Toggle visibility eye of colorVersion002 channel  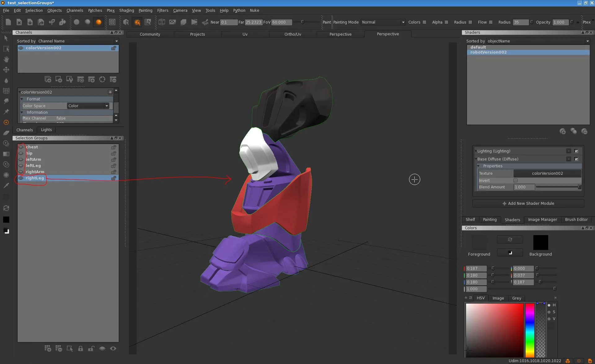coord(21,48)
